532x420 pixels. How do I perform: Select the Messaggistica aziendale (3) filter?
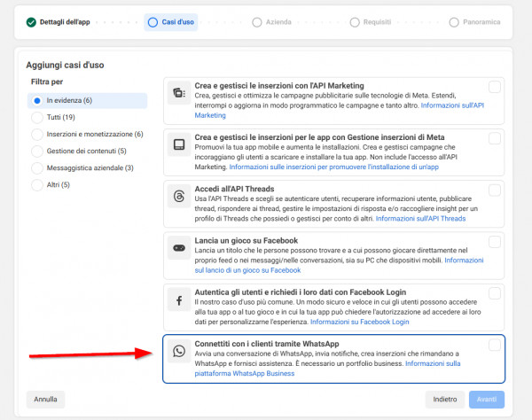point(37,167)
